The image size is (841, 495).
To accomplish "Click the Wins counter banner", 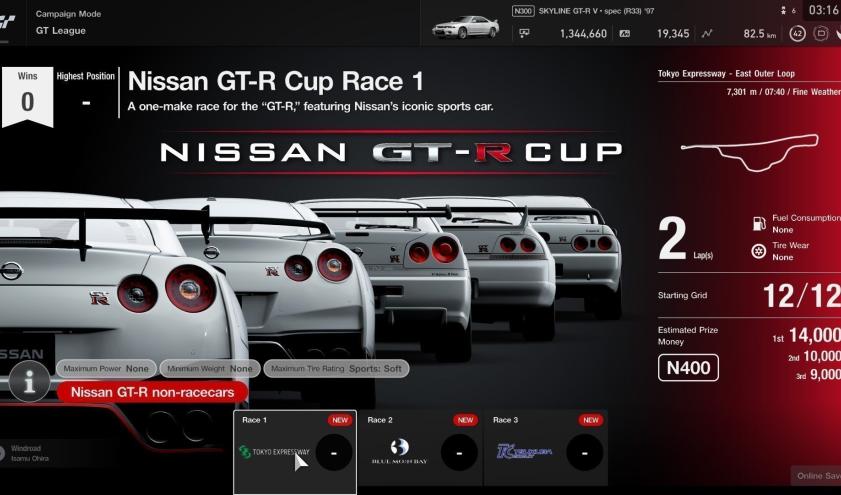I will pyautogui.click(x=27, y=95).
